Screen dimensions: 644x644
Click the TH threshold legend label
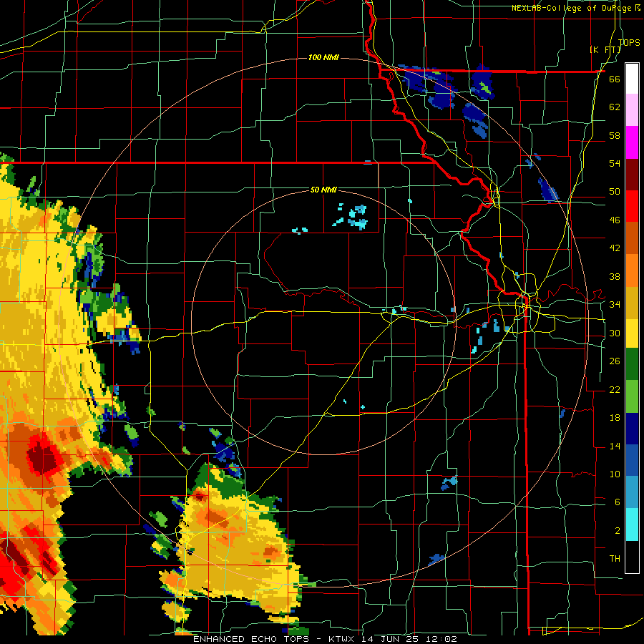(x=615, y=559)
